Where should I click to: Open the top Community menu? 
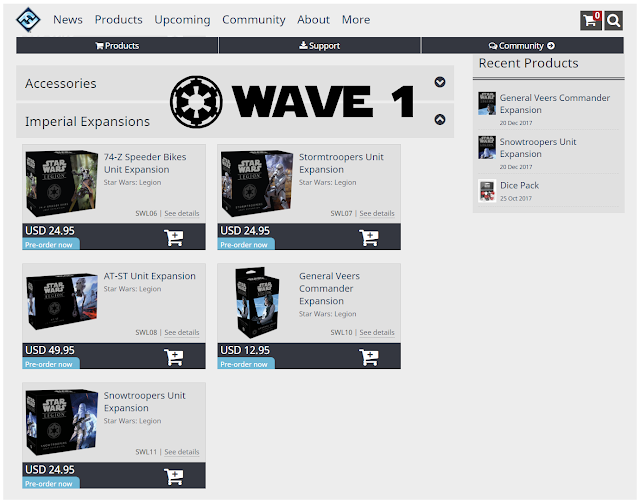pyautogui.click(x=253, y=20)
